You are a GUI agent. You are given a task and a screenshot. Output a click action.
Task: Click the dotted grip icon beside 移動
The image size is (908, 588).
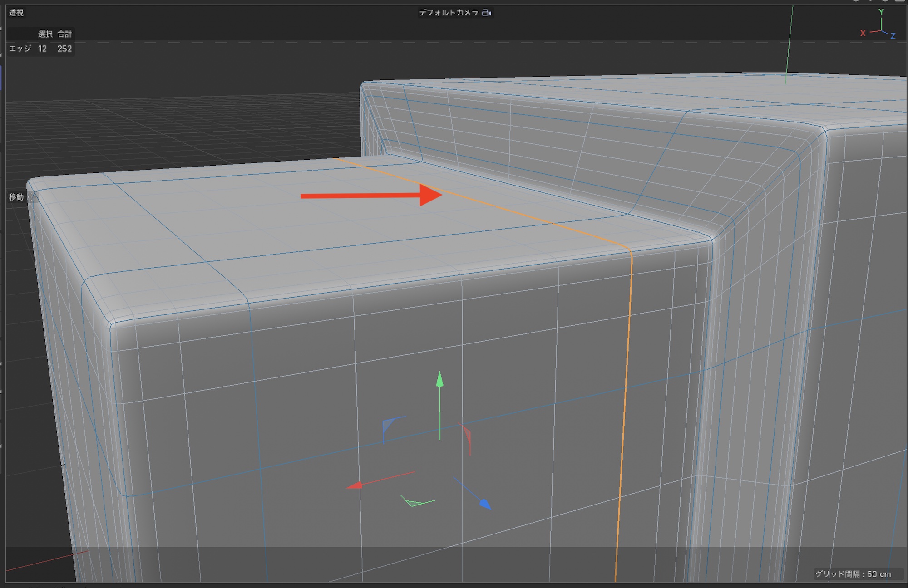point(32,197)
